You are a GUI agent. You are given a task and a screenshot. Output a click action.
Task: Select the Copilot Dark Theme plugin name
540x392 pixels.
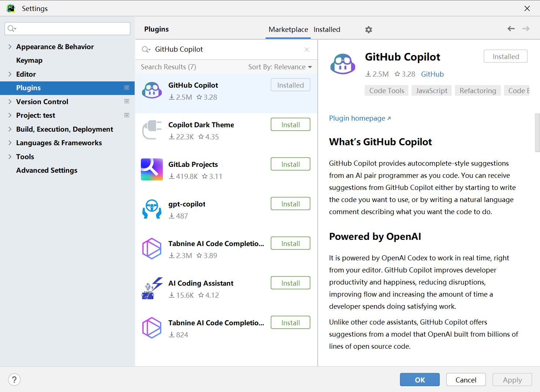click(x=201, y=125)
